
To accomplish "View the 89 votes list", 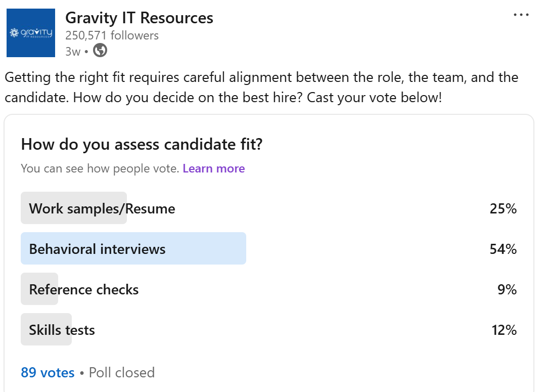I will (x=48, y=373).
